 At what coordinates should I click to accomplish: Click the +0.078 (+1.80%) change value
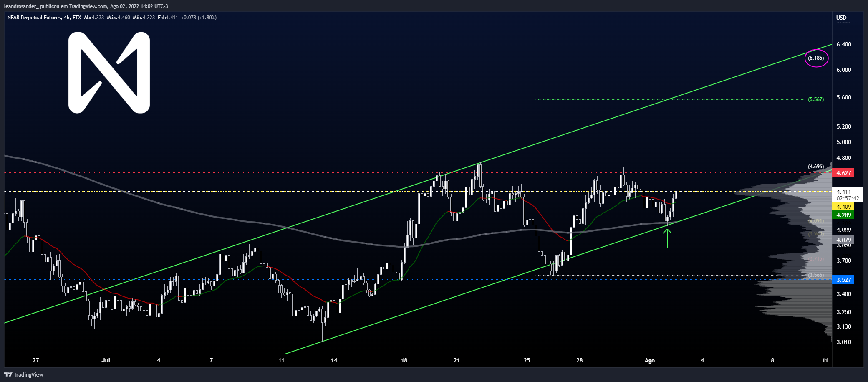pos(199,18)
